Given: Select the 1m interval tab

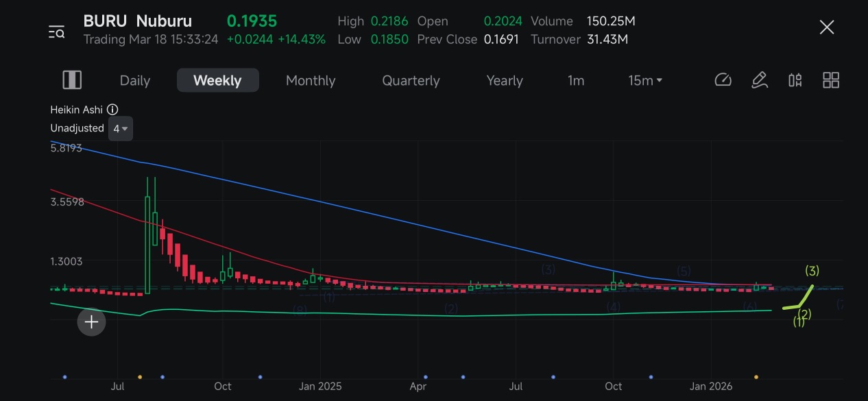Looking at the screenshot, I should click(x=576, y=80).
